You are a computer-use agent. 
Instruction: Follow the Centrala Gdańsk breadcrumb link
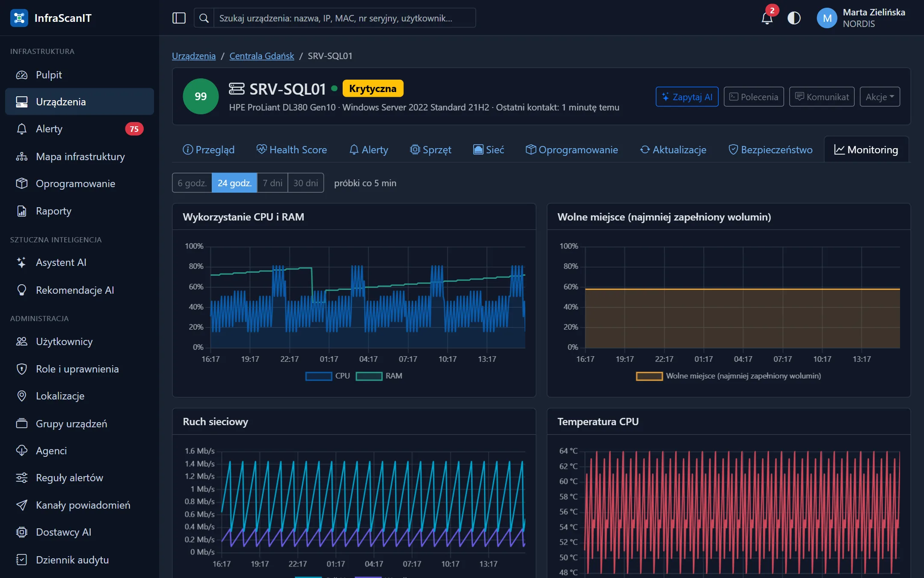pos(262,56)
